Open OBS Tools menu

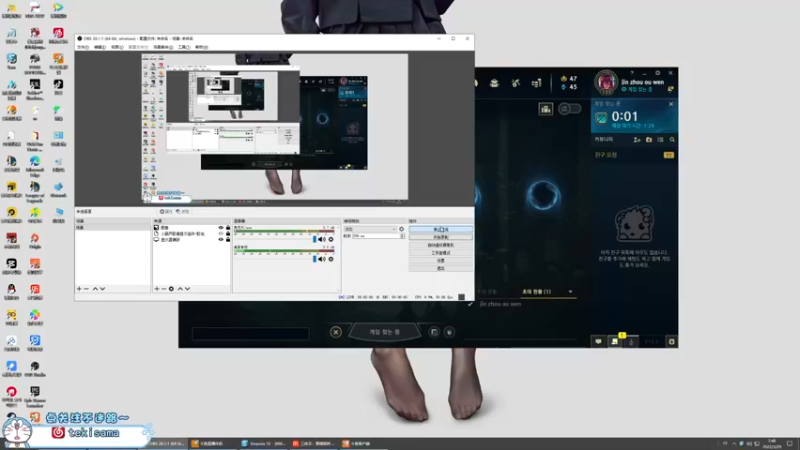pos(184,47)
